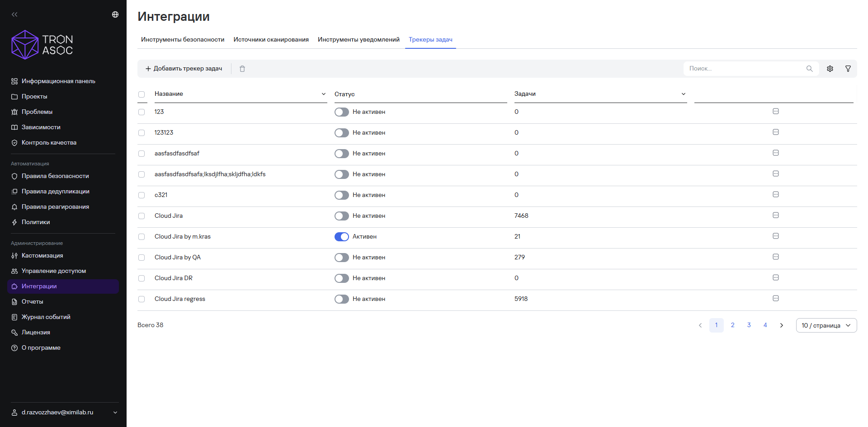This screenshot has height=427, width=868.
Task: Check the box for row 123
Action: [x=142, y=112]
